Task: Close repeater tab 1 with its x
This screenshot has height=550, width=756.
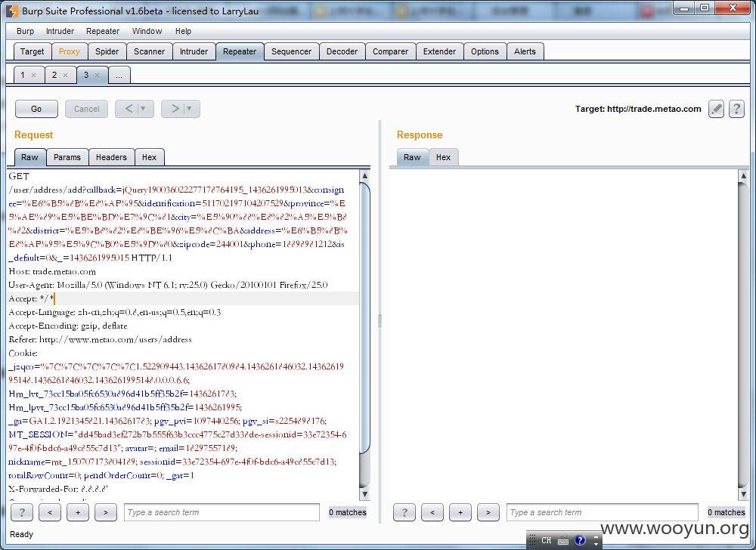Action: 33,75
